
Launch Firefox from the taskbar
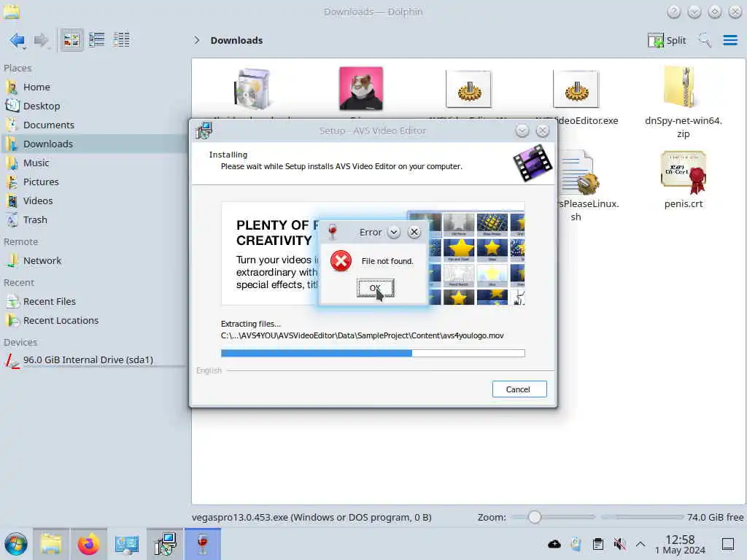coord(88,544)
